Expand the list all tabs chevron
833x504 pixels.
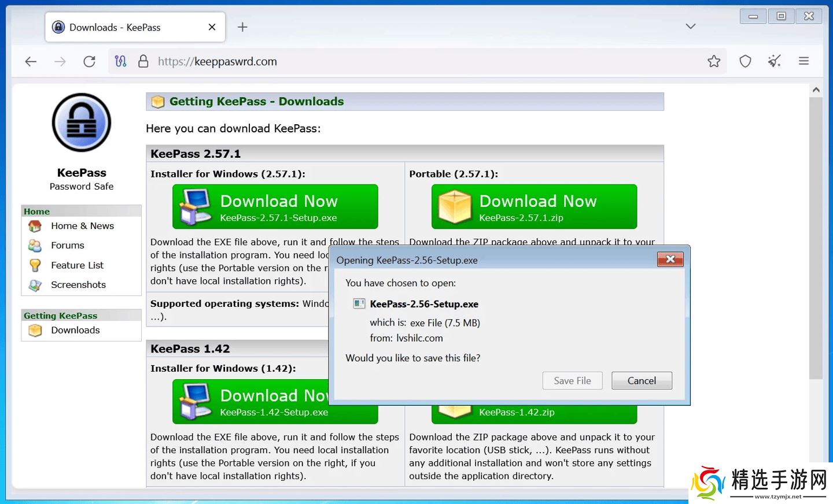[690, 27]
